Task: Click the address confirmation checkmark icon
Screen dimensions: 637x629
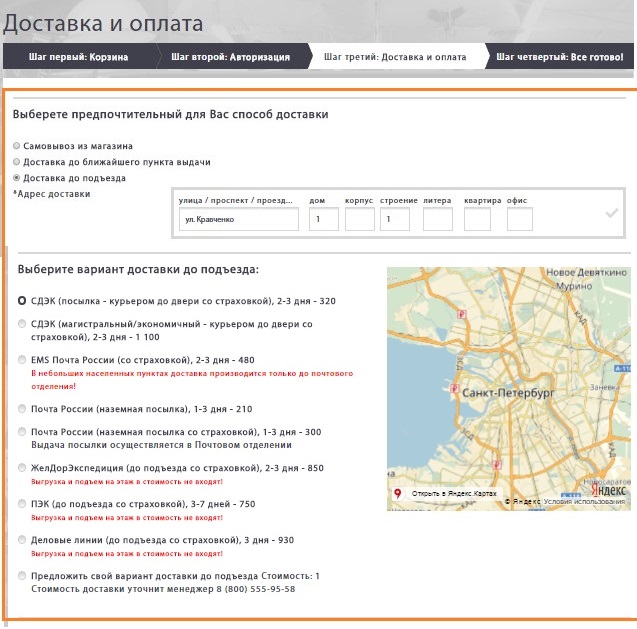Action: tap(611, 213)
